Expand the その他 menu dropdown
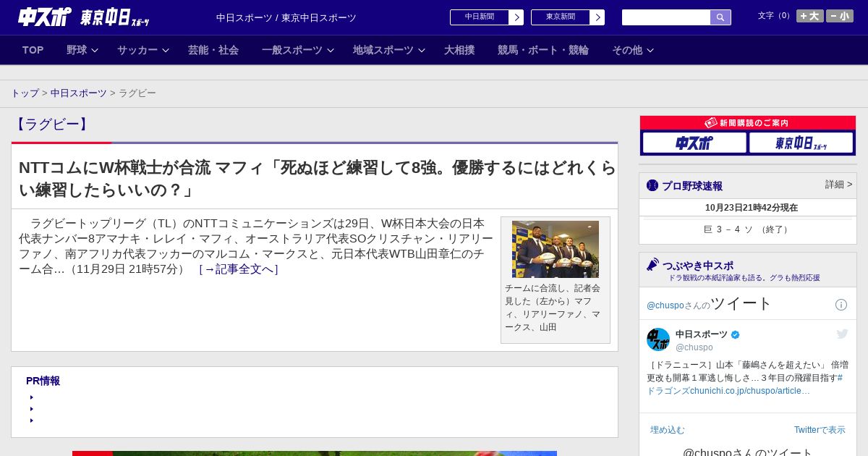Screen dimensions: 868x456 coord(633,50)
